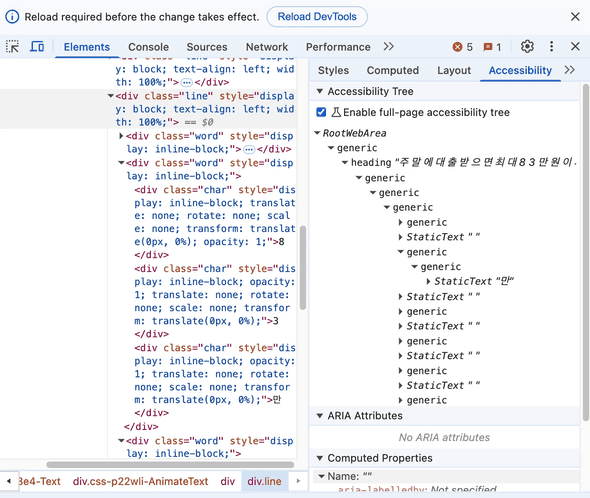This screenshot has width=590, height=498.
Task: Dismiss the reload required infobar
Action: coord(575,17)
